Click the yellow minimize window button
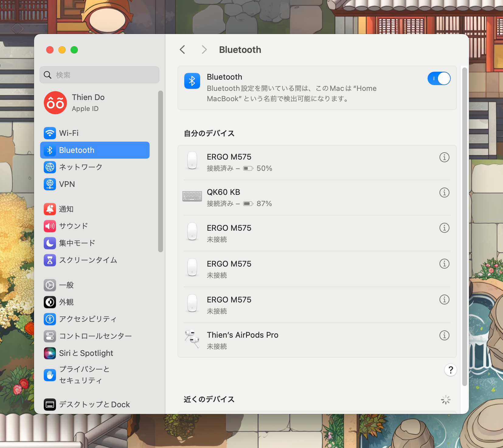Image resolution: width=503 pixels, height=448 pixels. [62, 50]
